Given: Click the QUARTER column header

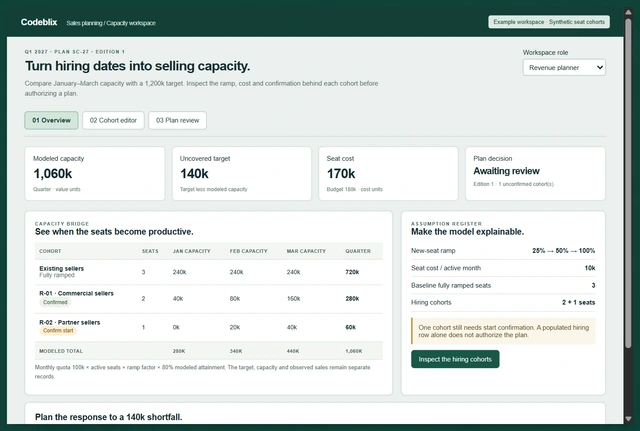Looking at the screenshot, I should point(358,251).
